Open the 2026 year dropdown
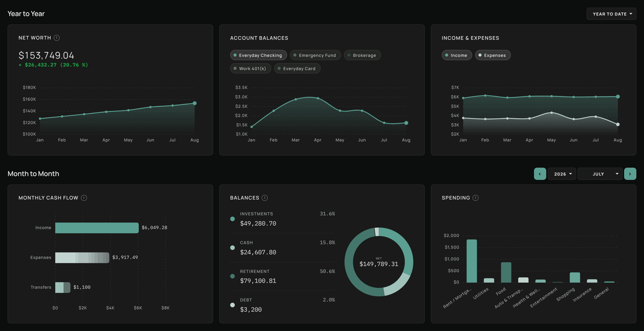Screen dimensions: 644x331 tap(561, 174)
